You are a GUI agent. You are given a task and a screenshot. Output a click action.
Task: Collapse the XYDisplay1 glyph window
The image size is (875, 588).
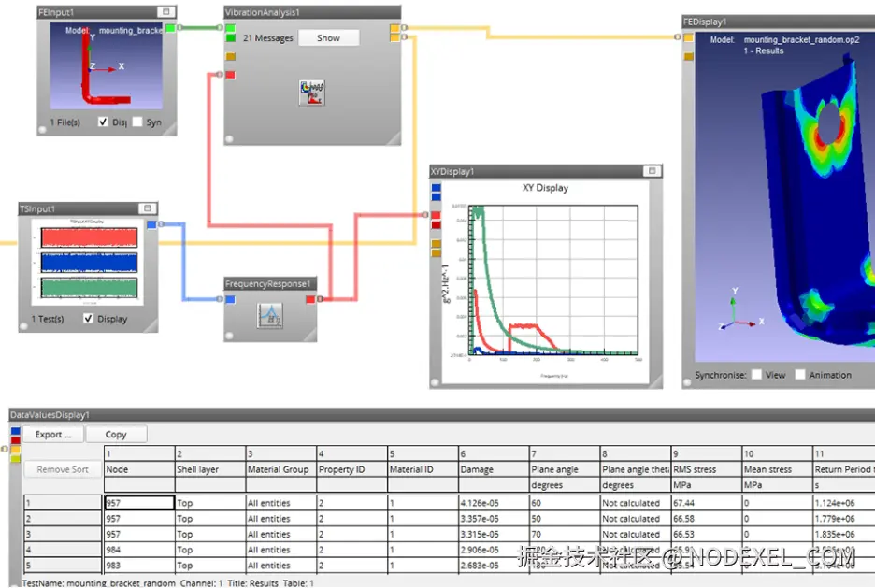pyautogui.click(x=652, y=171)
